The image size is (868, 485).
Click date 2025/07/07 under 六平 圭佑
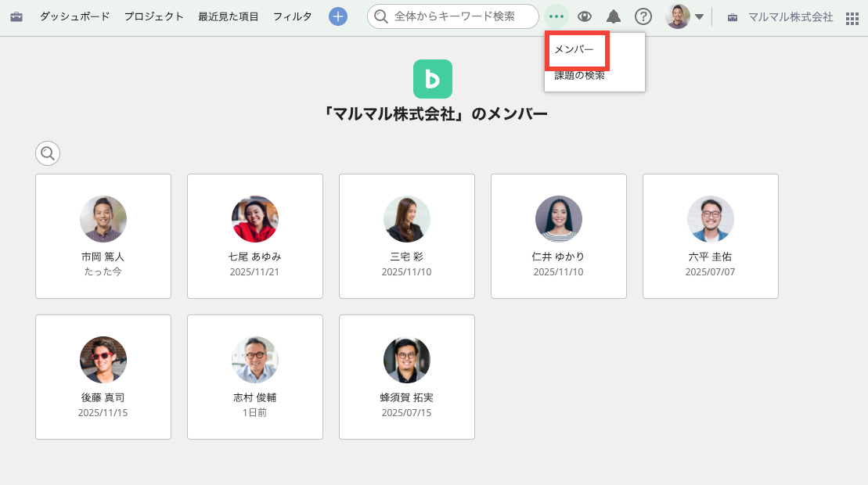[x=710, y=272]
